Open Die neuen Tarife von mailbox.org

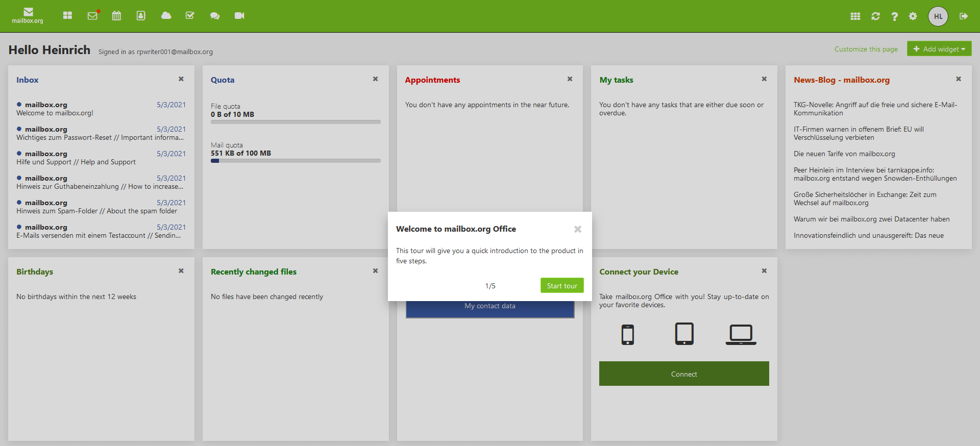click(x=844, y=154)
